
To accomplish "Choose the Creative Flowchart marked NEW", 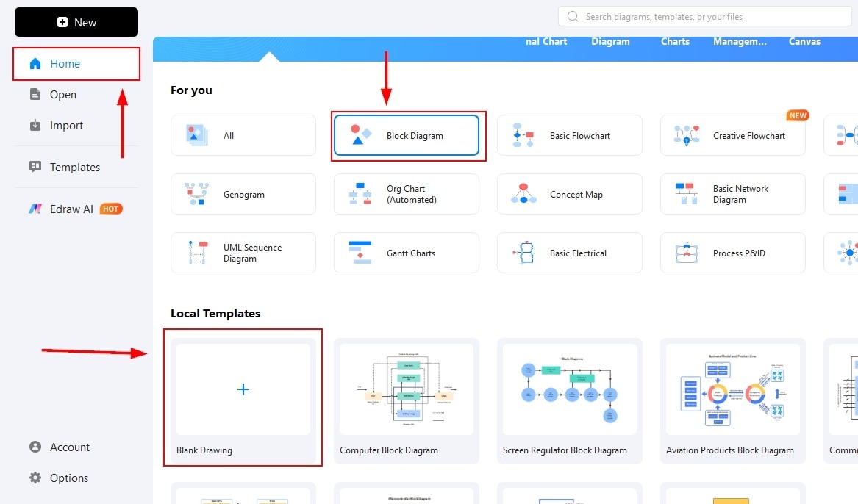I will pos(732,134).
